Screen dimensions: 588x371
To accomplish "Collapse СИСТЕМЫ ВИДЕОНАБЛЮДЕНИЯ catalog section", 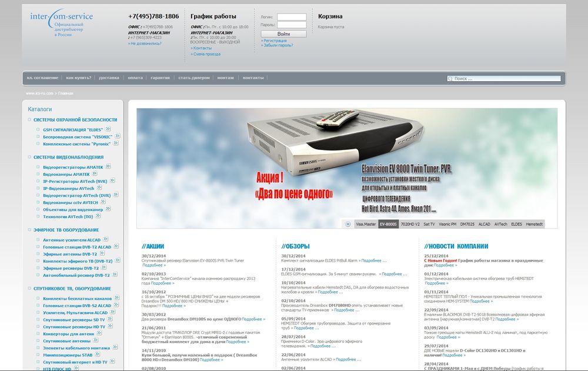I will [x=29, y=157].
